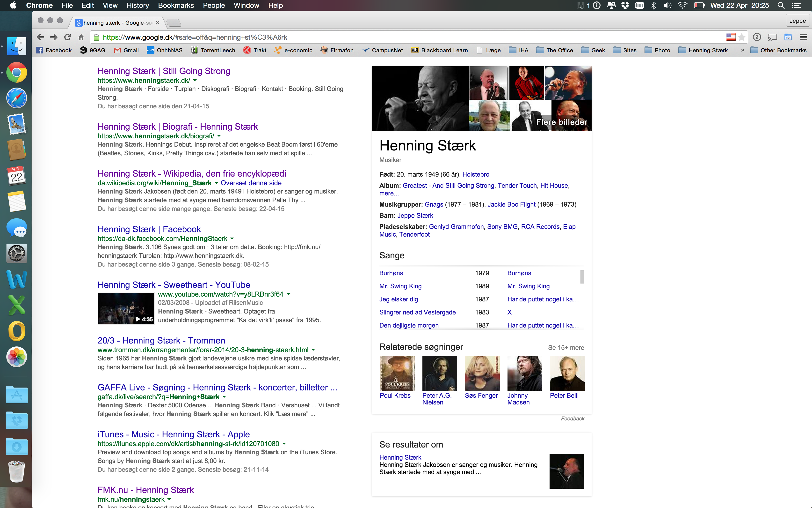This screenshot has height=508, width=812.
Task: Click Jeppe Stærk under Barn
Action: [415, 216]
